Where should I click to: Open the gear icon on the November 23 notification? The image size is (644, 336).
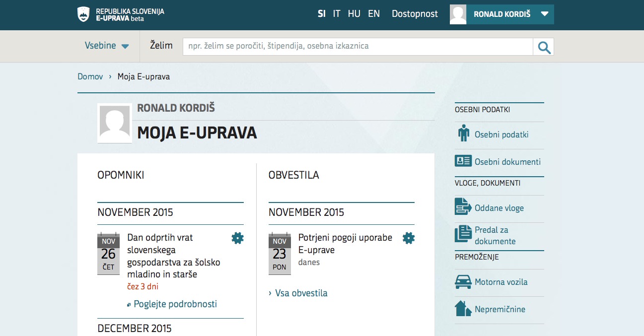(408, 238)
